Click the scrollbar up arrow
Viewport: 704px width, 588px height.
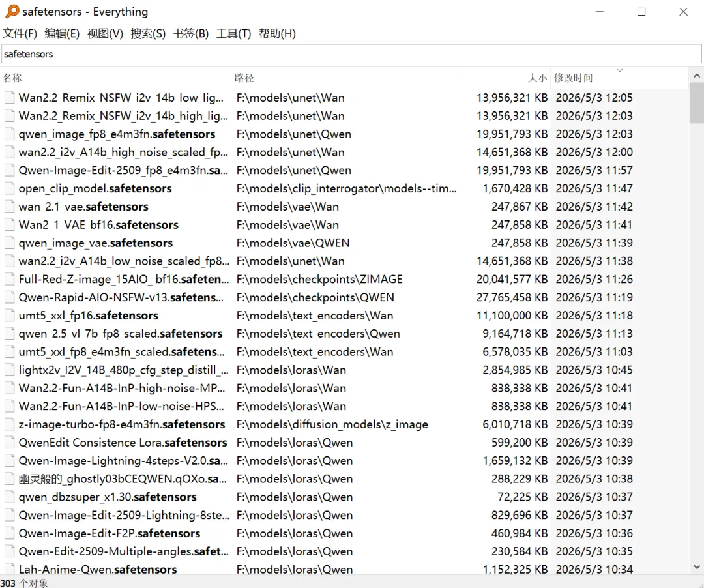696,76
